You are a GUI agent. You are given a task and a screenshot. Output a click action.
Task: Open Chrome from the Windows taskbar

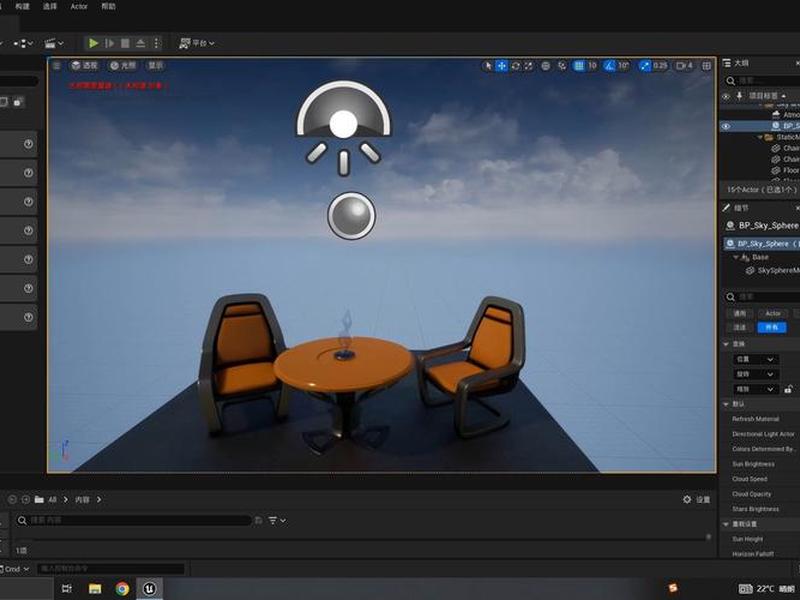[x=122, y=589]
